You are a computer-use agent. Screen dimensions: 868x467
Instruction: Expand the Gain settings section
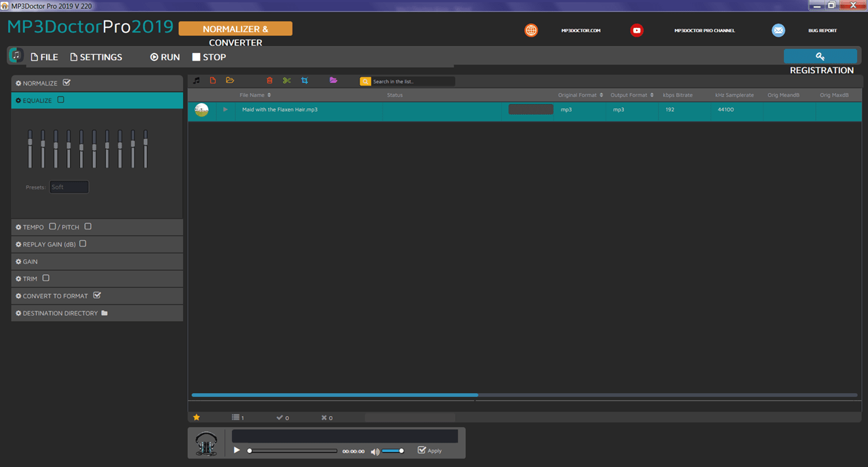point(97,261)
